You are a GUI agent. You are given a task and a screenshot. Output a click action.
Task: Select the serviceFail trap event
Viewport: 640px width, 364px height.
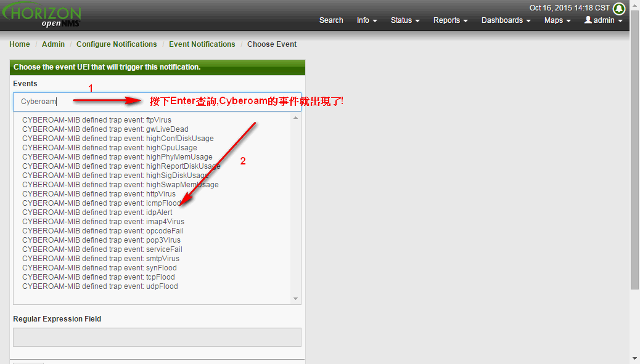(x=102, y=249)
